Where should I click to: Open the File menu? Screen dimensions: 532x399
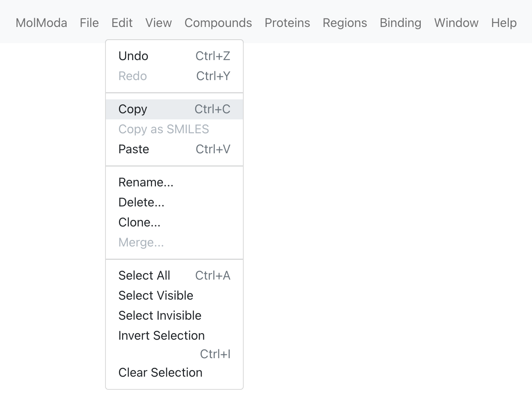[89, 23]
